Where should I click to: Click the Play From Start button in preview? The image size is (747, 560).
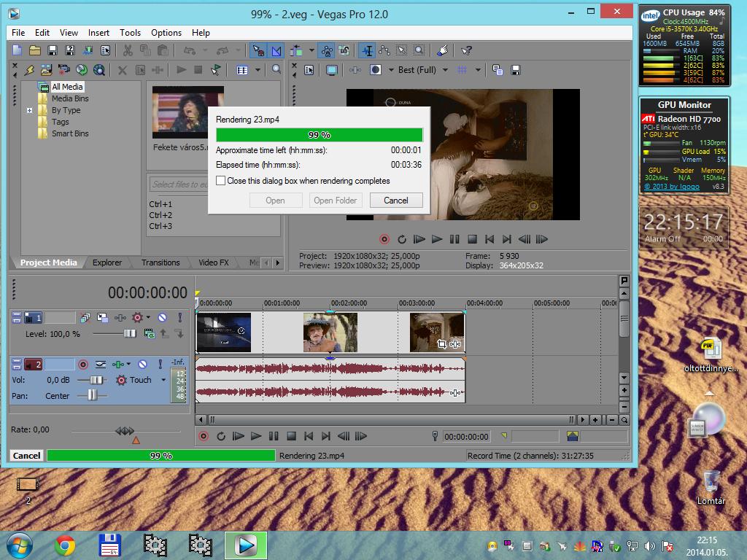click(419, 239)
